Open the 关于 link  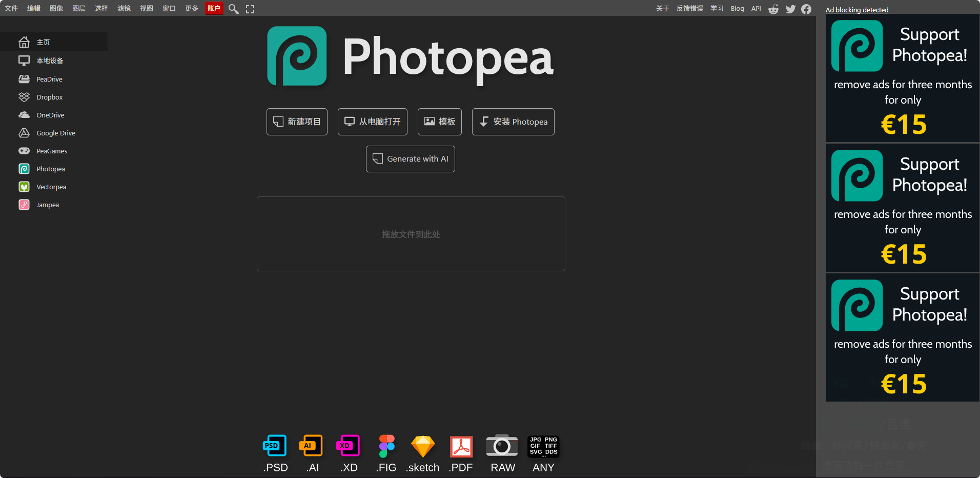click(x=663, y=9)
